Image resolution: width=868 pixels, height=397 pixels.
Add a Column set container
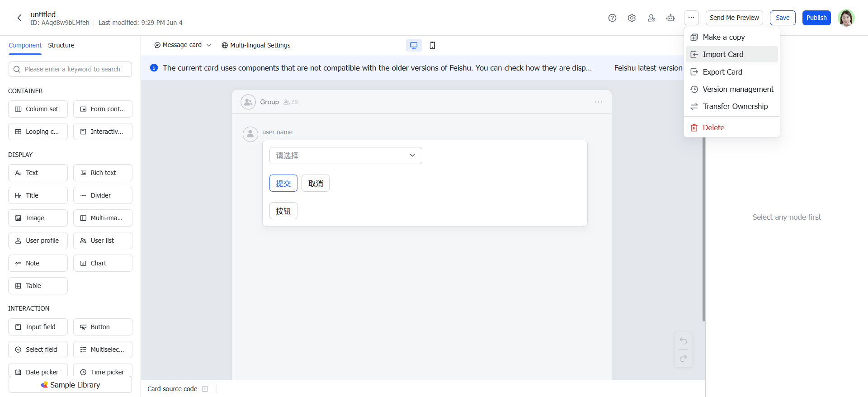click(x=38, y=109)
